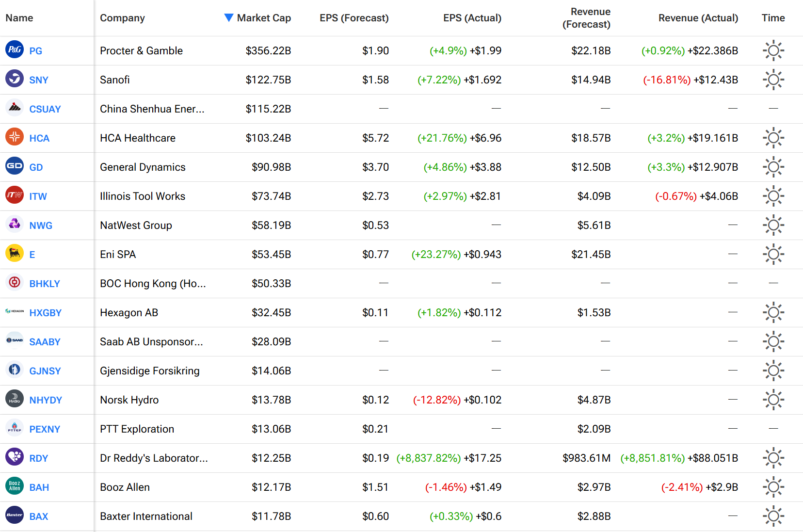Click the sun time icon in Illinois Tool Works row
The image size is (803, 532).
(773, 196)
